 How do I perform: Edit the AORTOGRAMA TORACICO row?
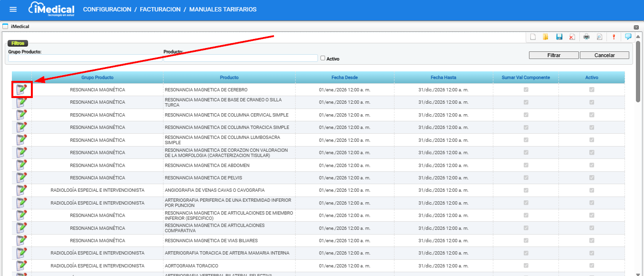[21, 266]
